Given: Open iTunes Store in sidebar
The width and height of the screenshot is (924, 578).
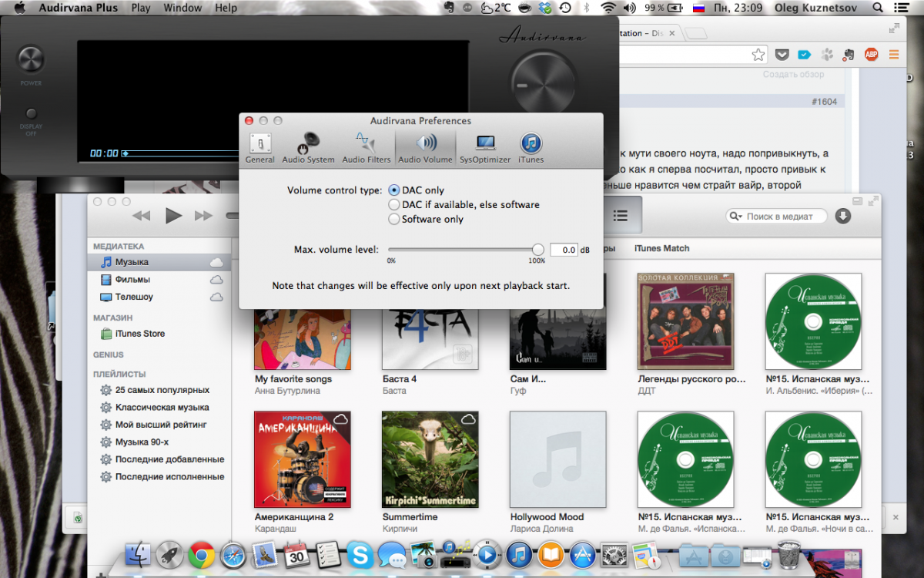Looking at the screenshot, I should (x=139, y=334).
